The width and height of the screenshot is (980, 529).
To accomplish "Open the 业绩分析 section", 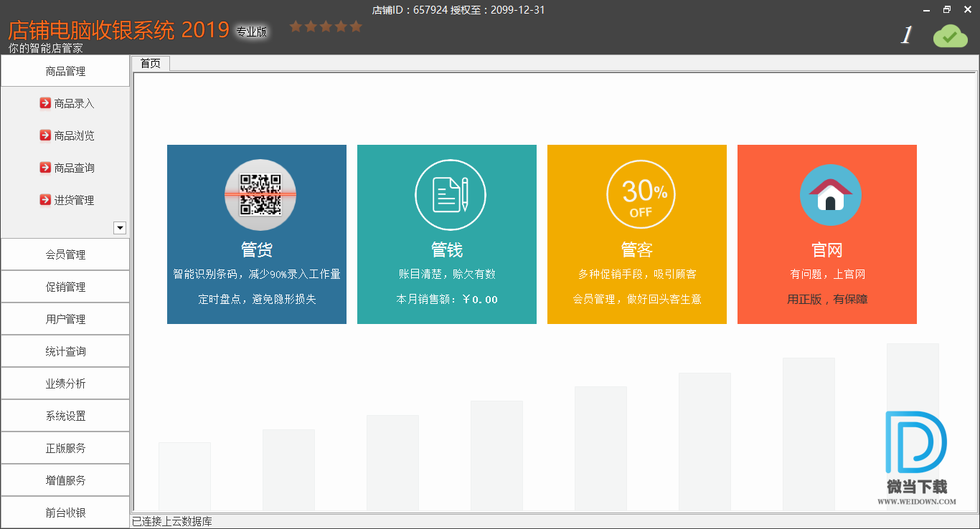I will point(65,383).
